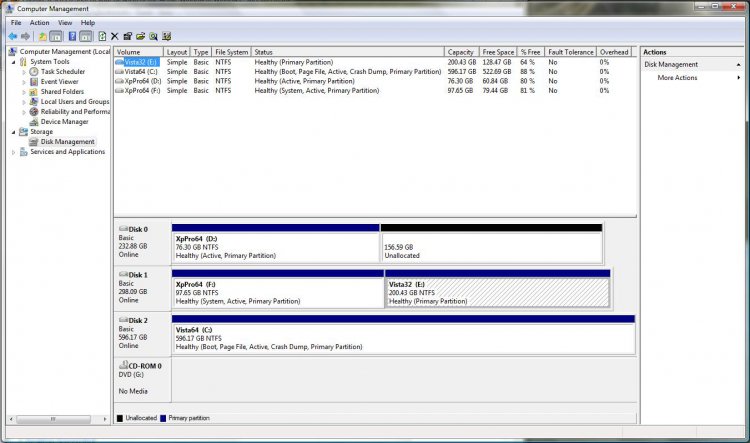Collapse the Storage tree node

(13, 133)
